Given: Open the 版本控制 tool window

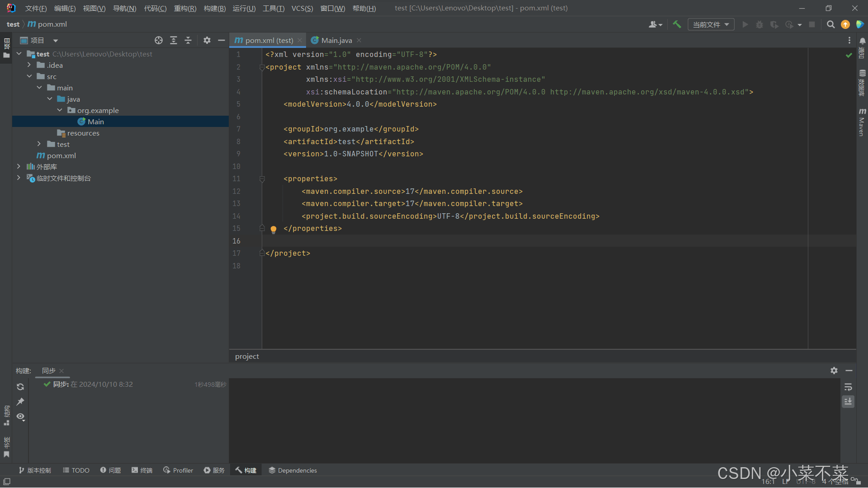Looking at the screenshot, I should point(35,470).
